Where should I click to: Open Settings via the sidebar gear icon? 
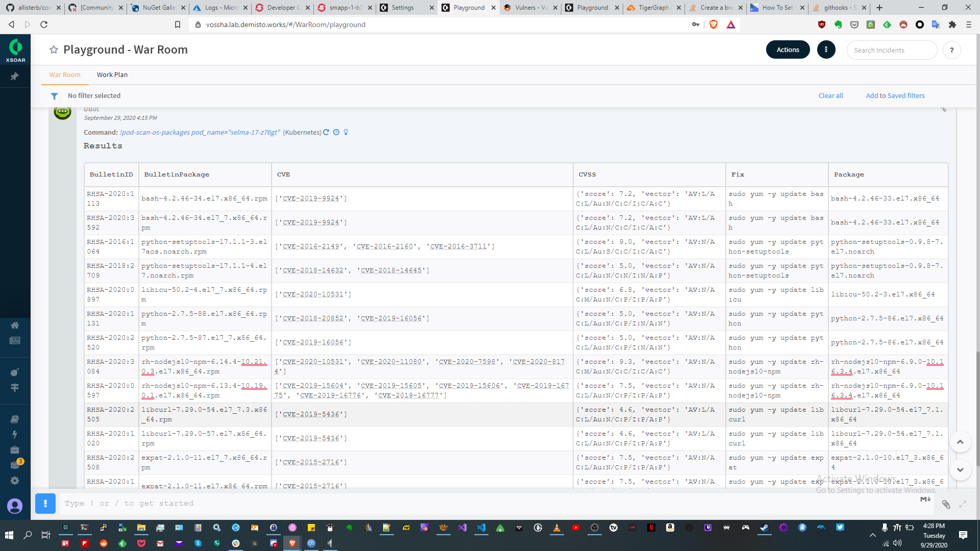pyautogui.click(x=15, y=481)
